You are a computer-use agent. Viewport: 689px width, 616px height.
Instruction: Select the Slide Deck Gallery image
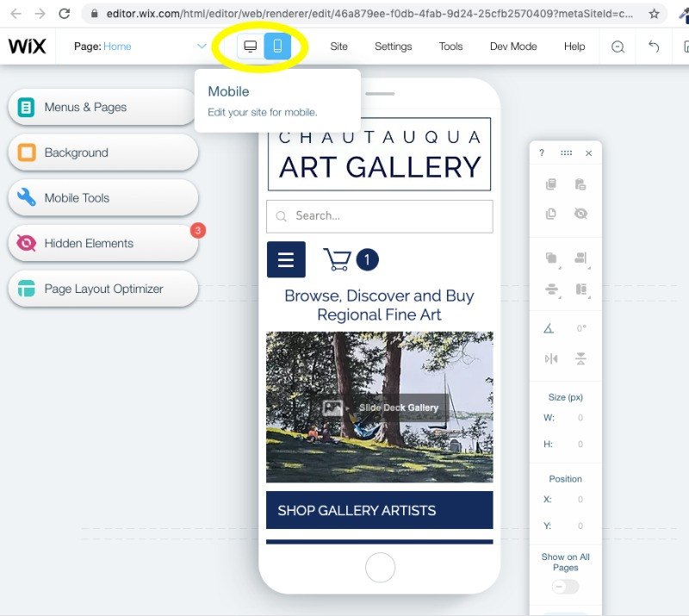point(380,408)
